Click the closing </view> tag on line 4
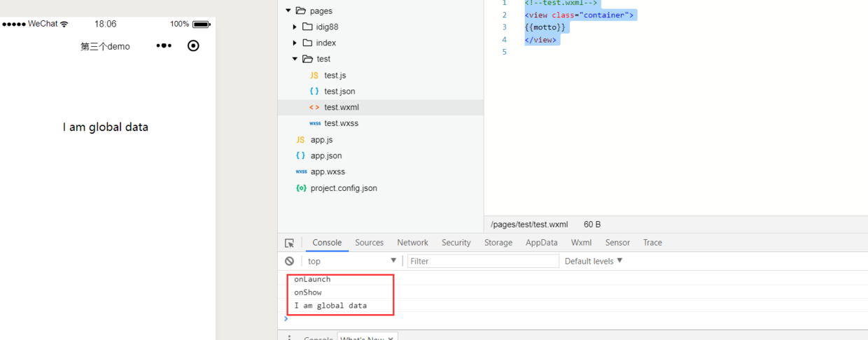This screenshot has width=868, height=340. 541,40
